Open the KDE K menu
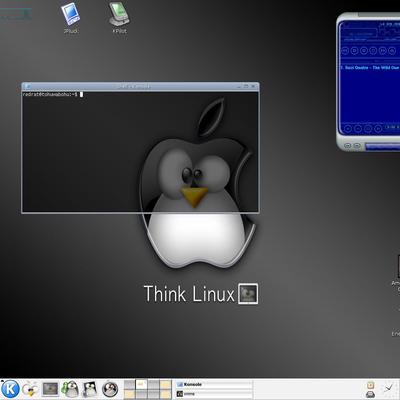 click(x=10, y=389)
